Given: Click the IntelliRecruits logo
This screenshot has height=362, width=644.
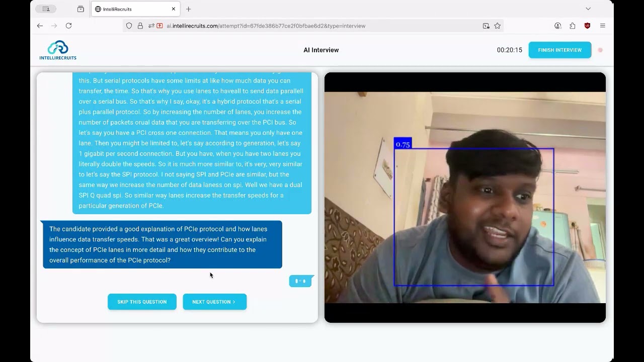Looking at the screenshot, I should coord(58,50).
